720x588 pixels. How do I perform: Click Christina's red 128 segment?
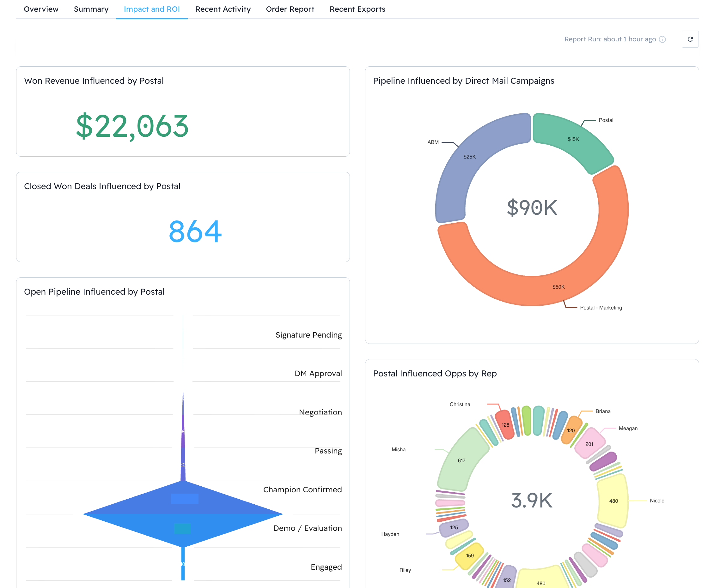tap(505, 425)
